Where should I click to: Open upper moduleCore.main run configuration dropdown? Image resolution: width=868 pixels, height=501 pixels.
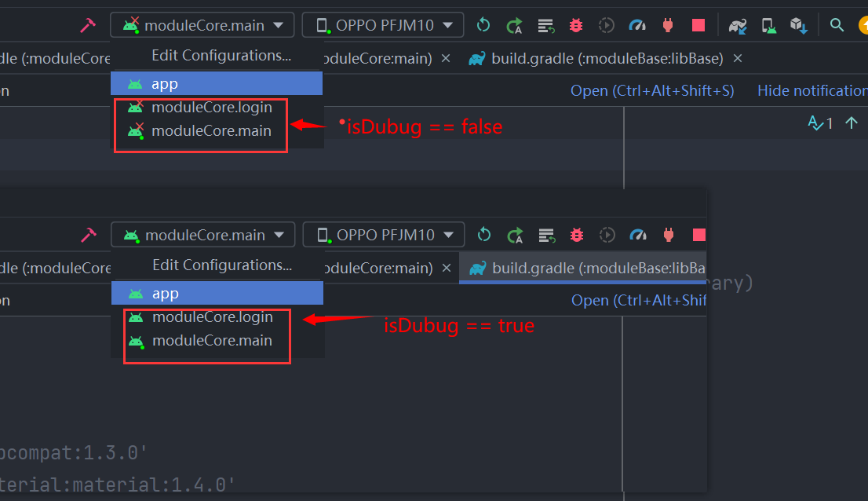point(202,25)
